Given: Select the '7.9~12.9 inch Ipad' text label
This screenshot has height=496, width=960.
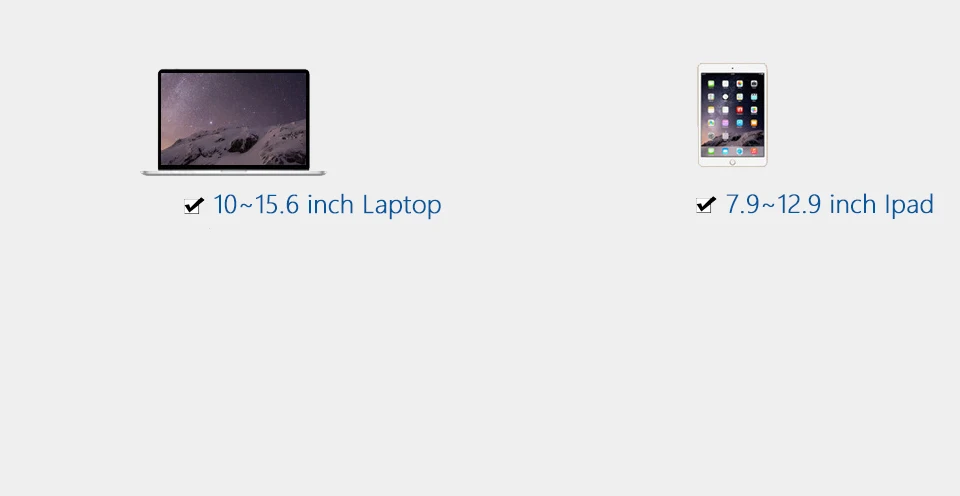Looking at the screenshot, I should 830,204.
